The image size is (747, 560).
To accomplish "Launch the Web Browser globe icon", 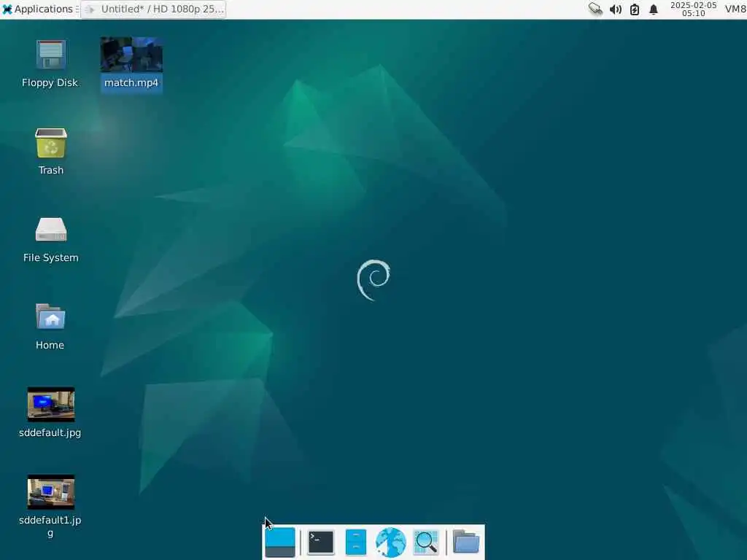I will (391, 542).
